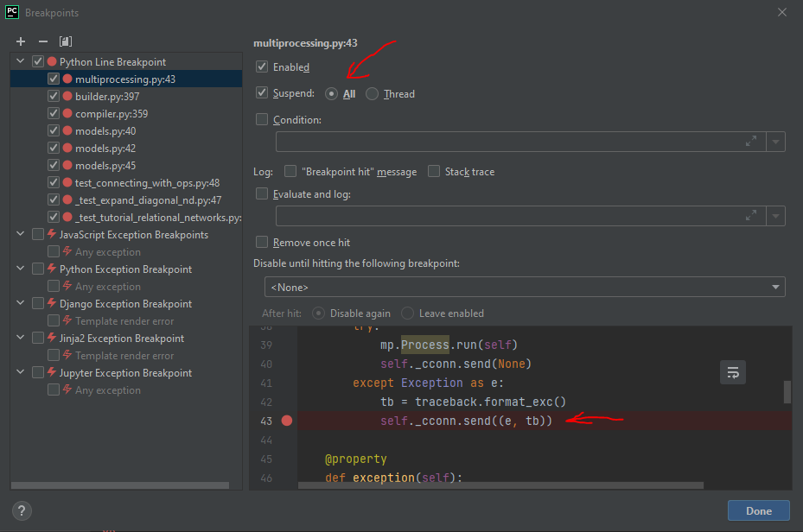This screenshot has width=803, height=532.
Task: Enable the Condition checkbox
Action: pyautogui.click(x=262, y=119)
